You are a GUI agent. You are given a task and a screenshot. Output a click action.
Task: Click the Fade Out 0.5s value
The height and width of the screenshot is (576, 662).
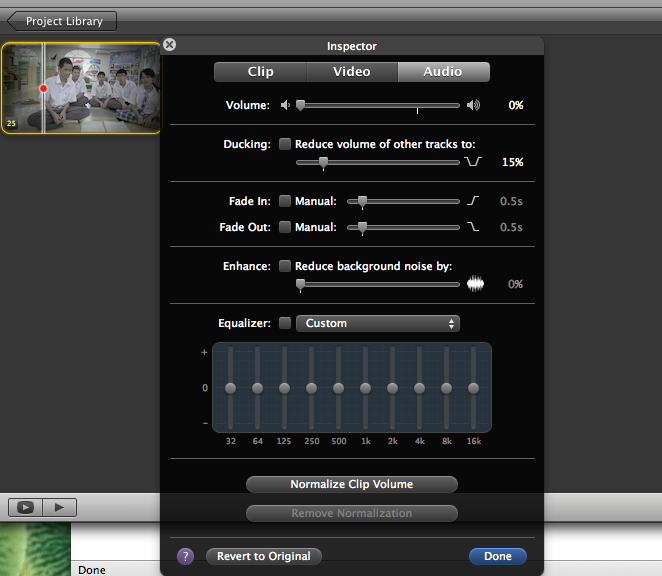(x=511, y=227)
